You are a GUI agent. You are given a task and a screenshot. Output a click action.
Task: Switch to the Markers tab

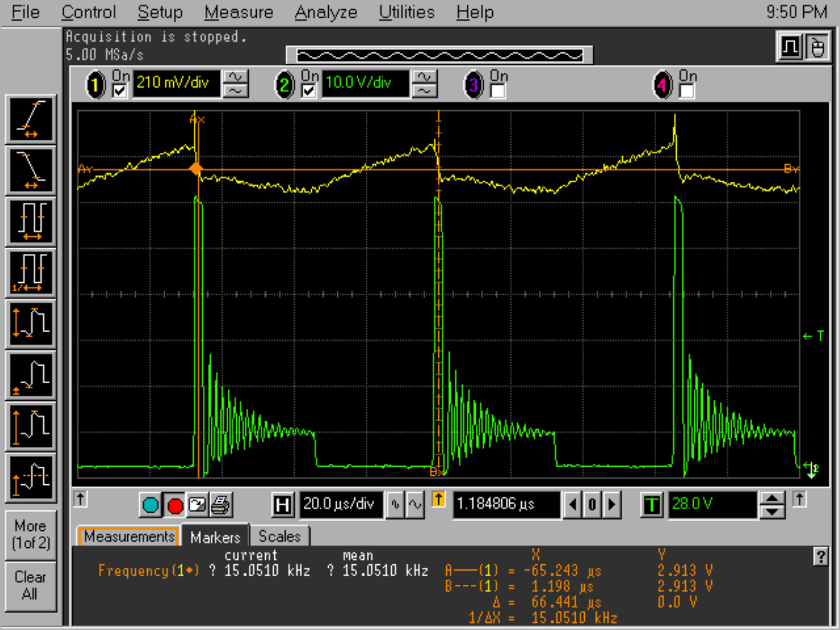pos(216,536)
